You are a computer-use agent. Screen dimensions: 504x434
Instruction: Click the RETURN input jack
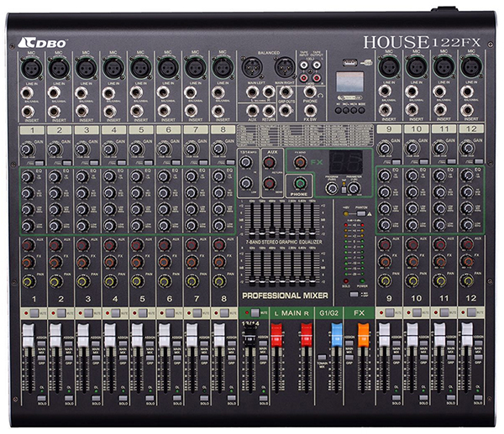pyautogui.click(x=269, y=111)
